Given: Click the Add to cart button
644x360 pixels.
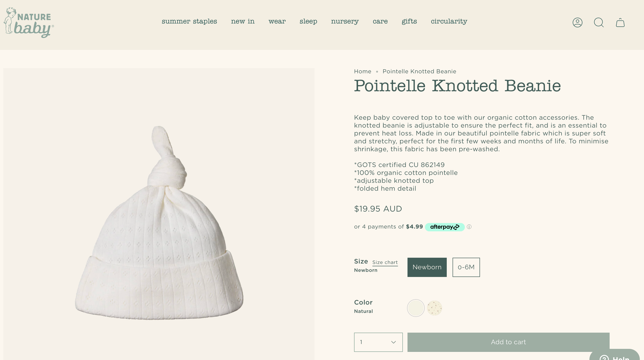Looking at the screenshot, I should click(x=508, y=342).
